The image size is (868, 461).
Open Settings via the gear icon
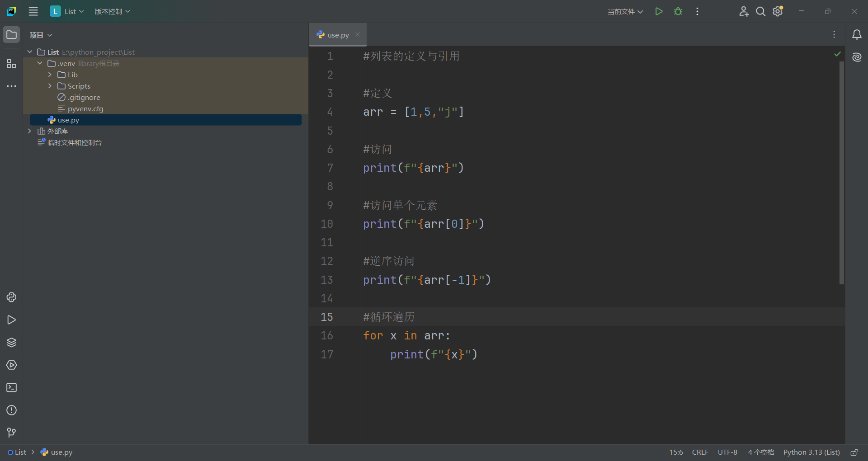778,11
